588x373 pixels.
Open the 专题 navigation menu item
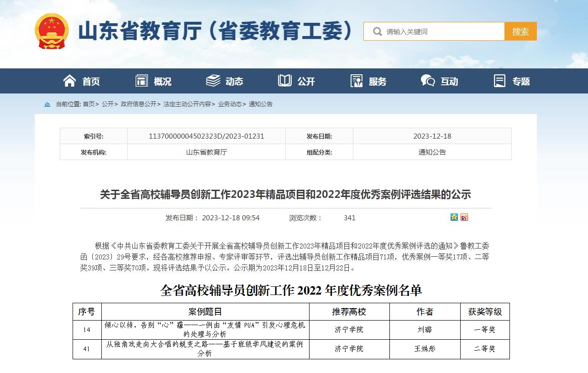coord(521,82)
